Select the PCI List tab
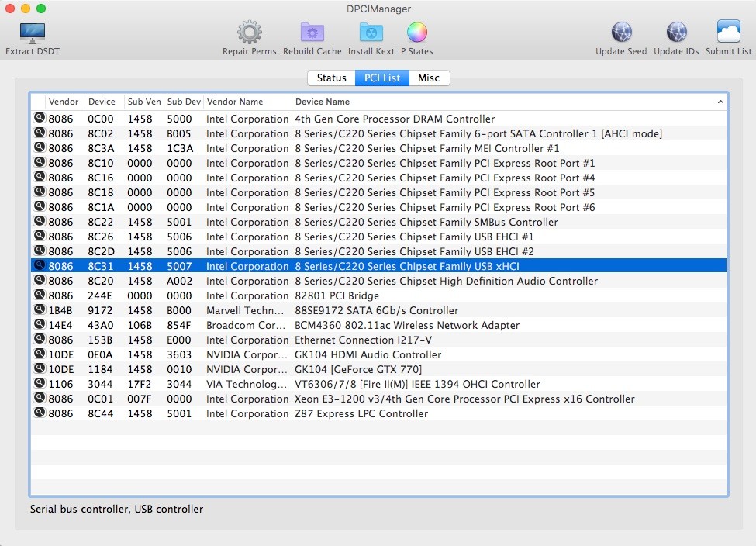 coord(382,78)
